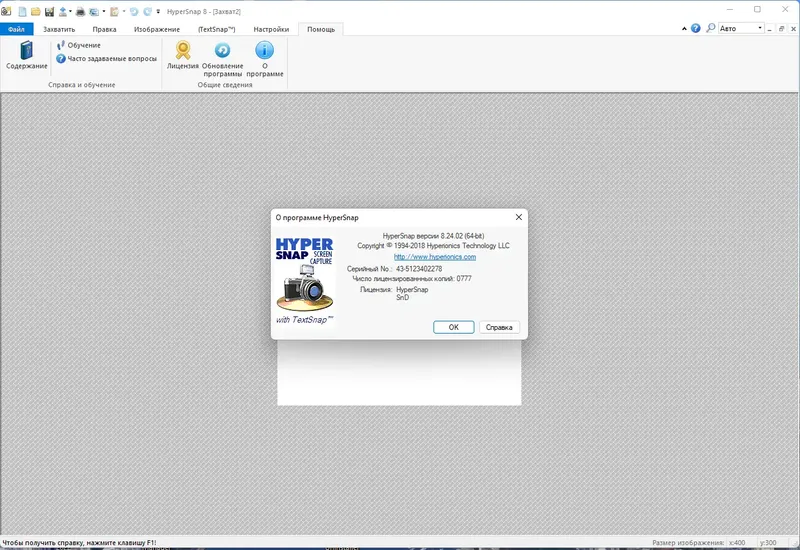This screenshot has width=800, height=550.
Task: Close the О программе HyperSnap dialog
Action: tap(518, 217)
